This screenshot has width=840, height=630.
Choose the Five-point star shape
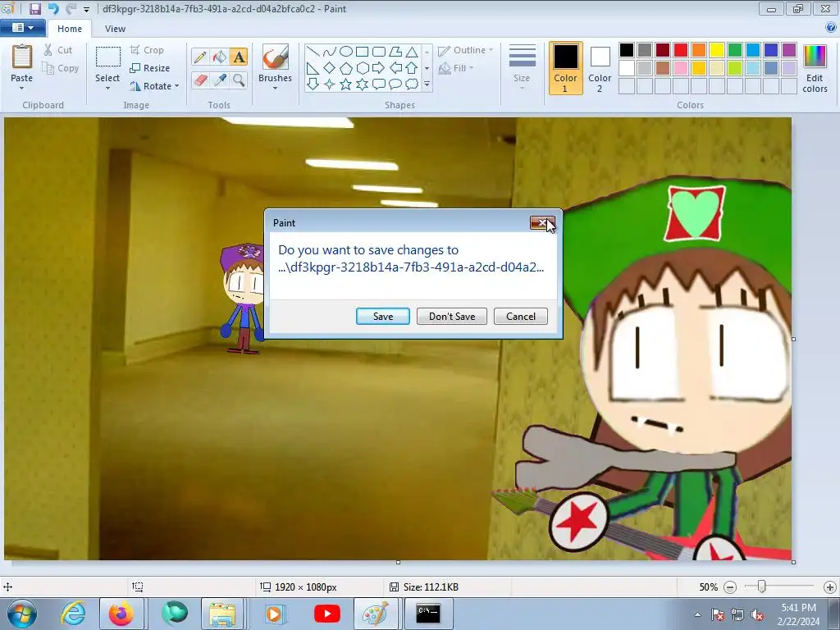(x=346, y=84)
